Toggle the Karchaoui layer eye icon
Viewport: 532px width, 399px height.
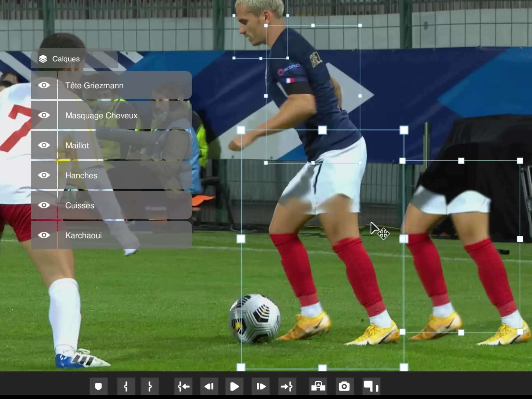click(44, 235)
